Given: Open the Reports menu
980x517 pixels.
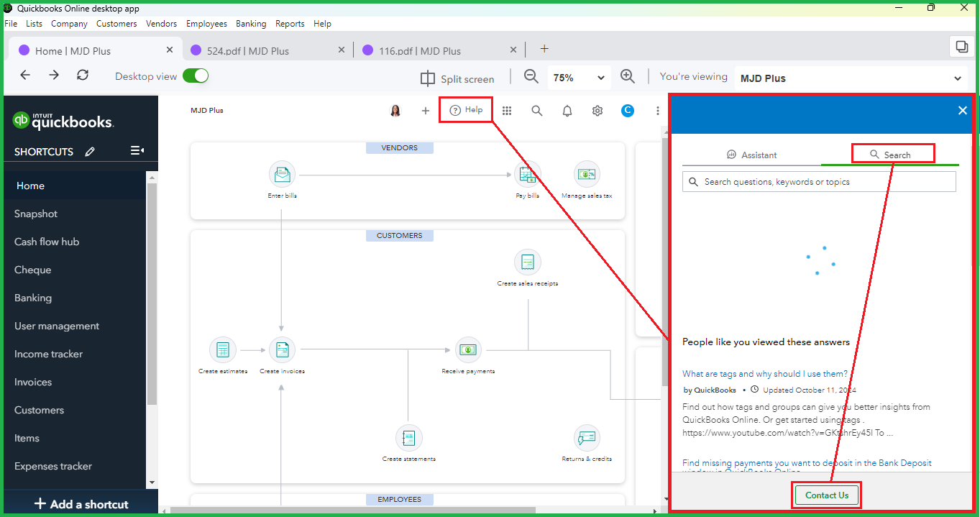Looking at the screenshot, I should point(290,23).
